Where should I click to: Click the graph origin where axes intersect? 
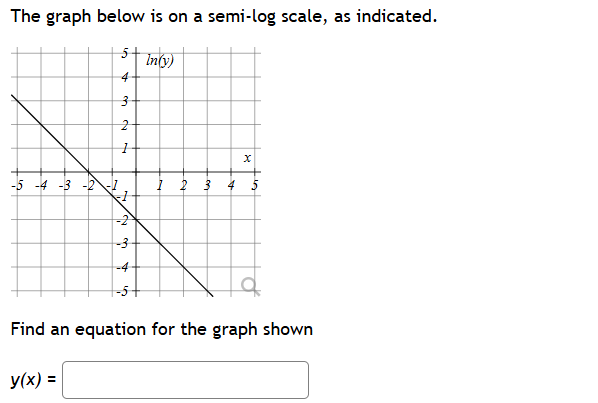tap(136, 172)
